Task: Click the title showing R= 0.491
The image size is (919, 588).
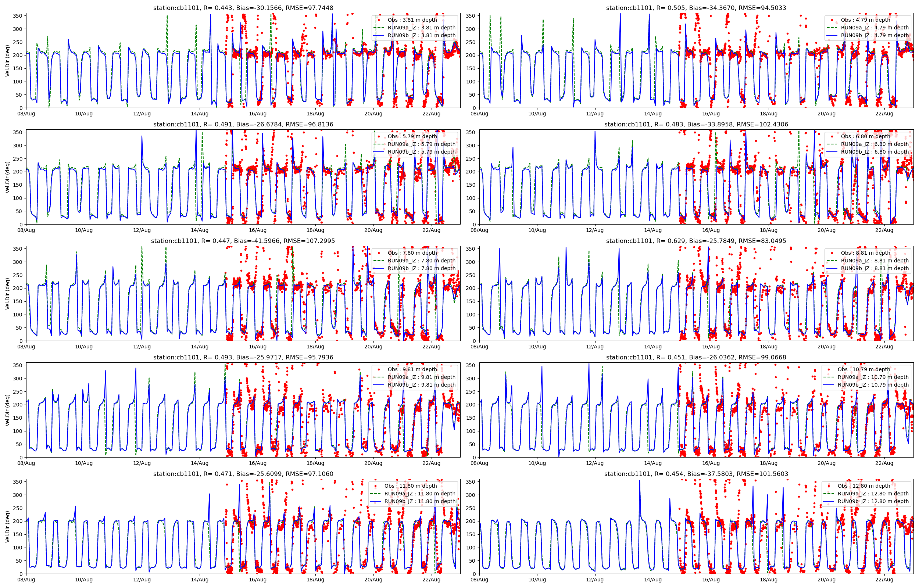Action: 243,124
